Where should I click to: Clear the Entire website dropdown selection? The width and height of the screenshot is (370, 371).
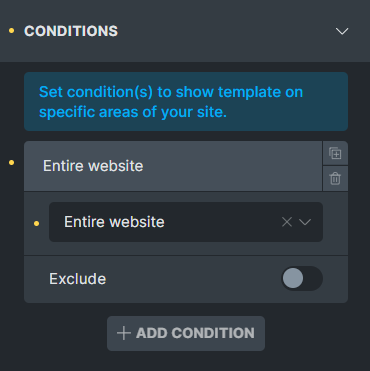[287, 222]
